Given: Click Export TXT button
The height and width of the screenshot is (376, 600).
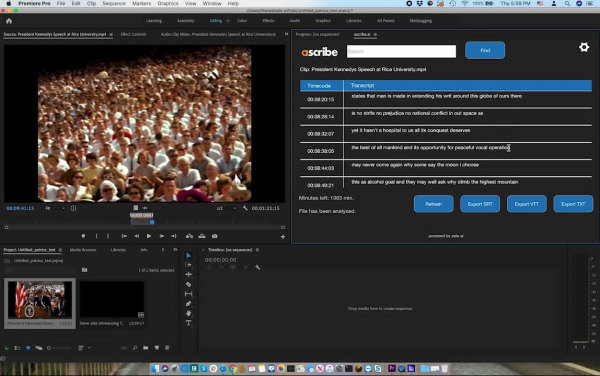Looking at the screenshot, I should point(573,204).
